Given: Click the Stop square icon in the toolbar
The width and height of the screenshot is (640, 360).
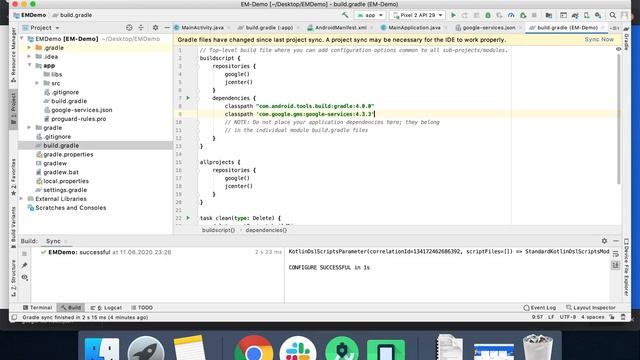Looking at the screenshot, I should (x=534, y=15).
